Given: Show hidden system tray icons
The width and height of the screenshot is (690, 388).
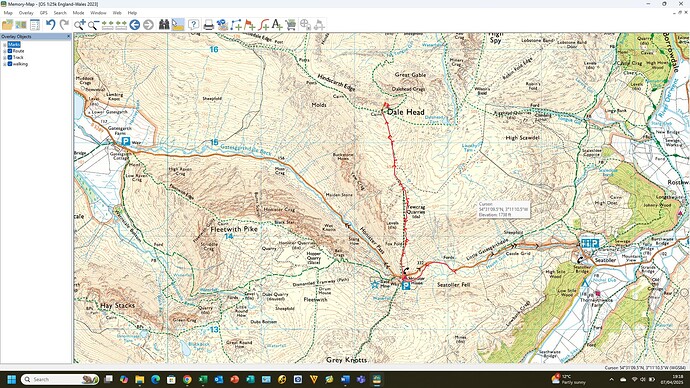Looking at the screenshot, I should coord(611,379).
